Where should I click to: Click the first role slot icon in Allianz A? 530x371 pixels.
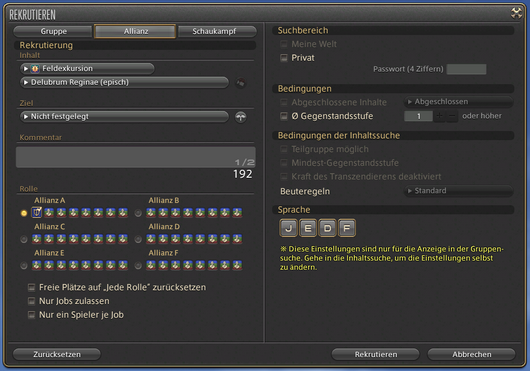tap(37, 213)
